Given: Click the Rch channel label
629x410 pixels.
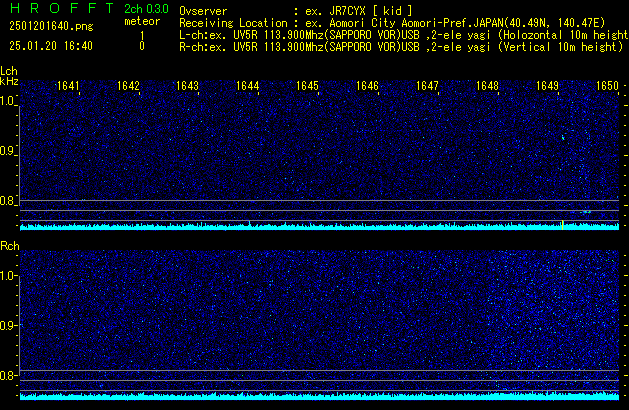Looking at the screenshot, I should pos(10,246).
